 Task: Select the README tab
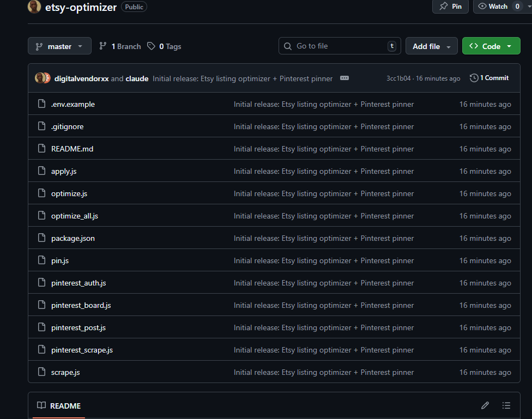pyautogui.click(x=59, y=406)
